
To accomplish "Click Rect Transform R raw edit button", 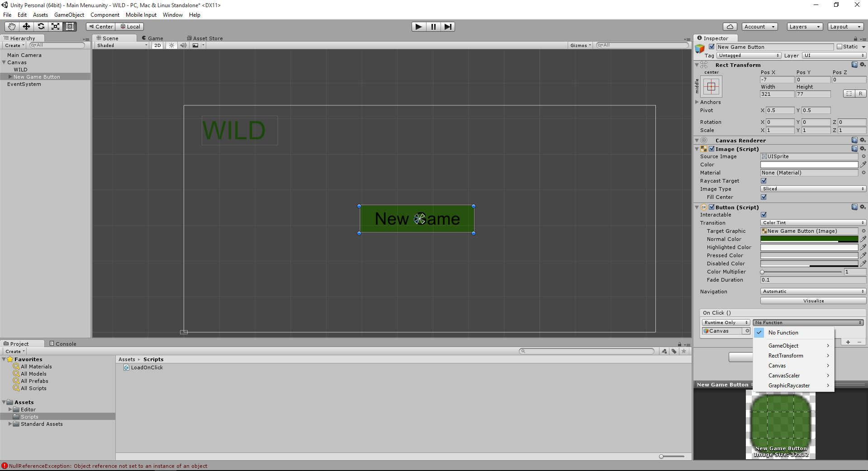I will tap(861, 94).
